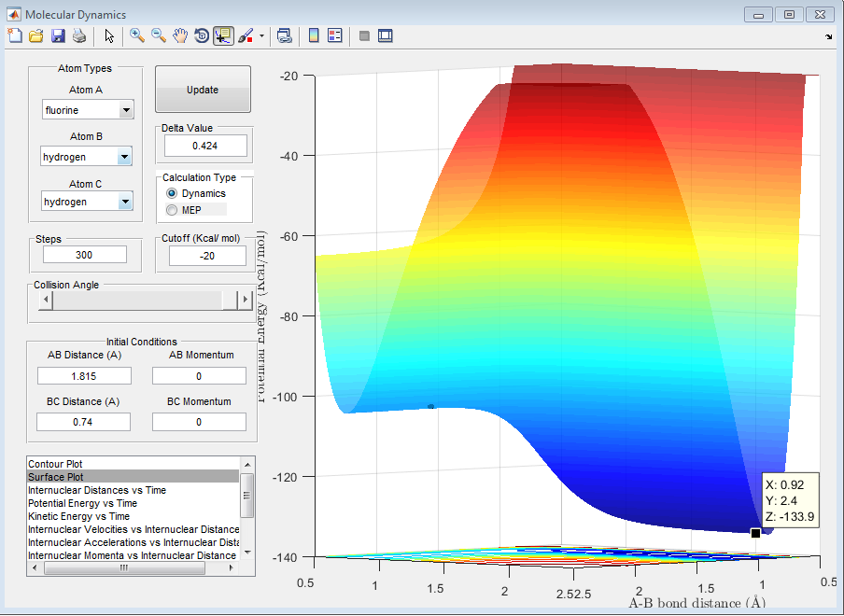The image size is (844, 616).
Task: Activate the Pan hand tool
Action: point(180,35)
